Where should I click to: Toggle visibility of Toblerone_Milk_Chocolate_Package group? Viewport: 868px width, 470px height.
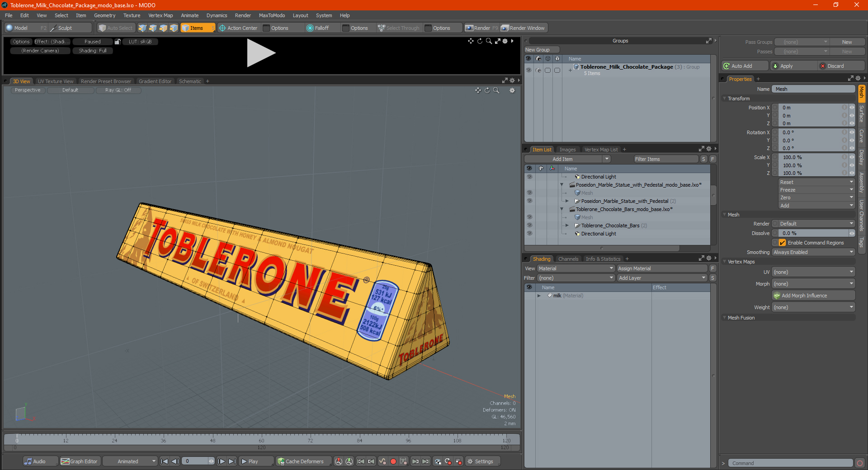pyautogui.click(x=528, y=70)
